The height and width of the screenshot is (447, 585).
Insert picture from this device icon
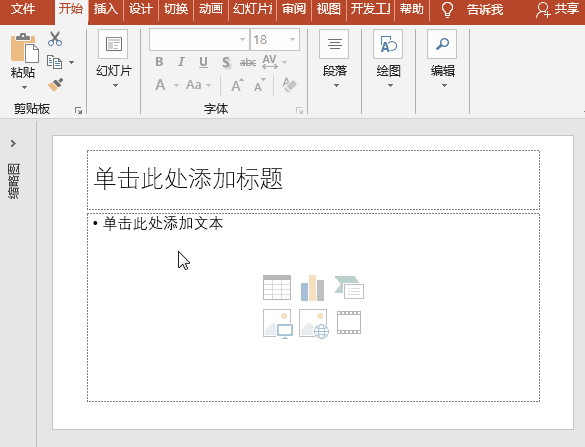tap(278, 323)
